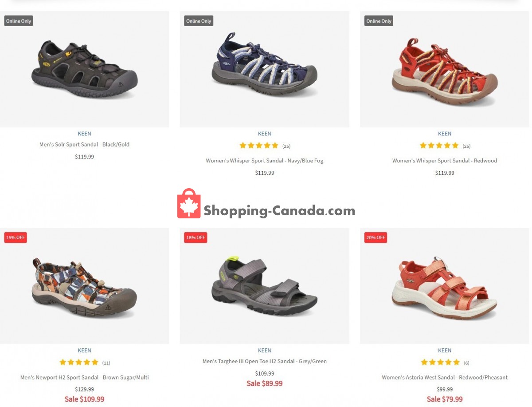This screenshot has width=532, height=407.
Task: Click star rating of Newport H2 sandal
Action: (x=79, y=363)
